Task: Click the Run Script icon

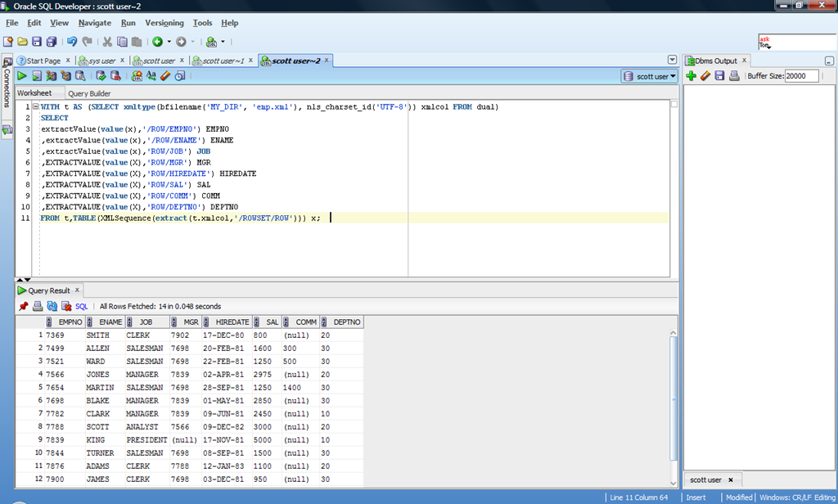Action: point(37,76)
